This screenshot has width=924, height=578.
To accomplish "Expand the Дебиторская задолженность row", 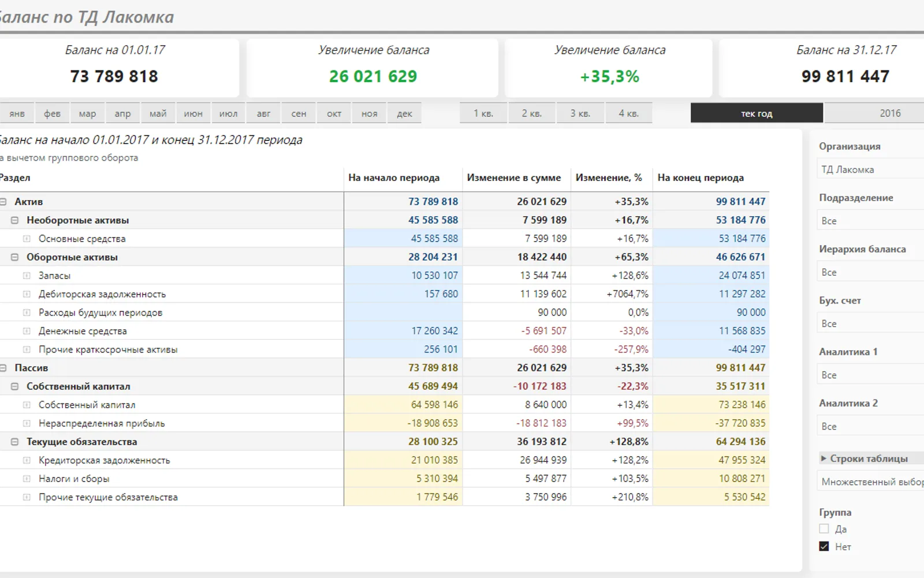I will 27,294.
